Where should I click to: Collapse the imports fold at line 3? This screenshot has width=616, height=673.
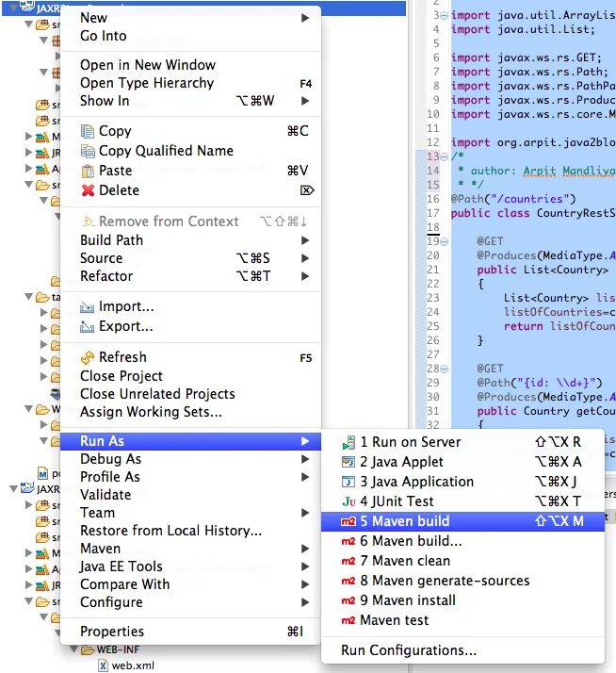point(445,15)
